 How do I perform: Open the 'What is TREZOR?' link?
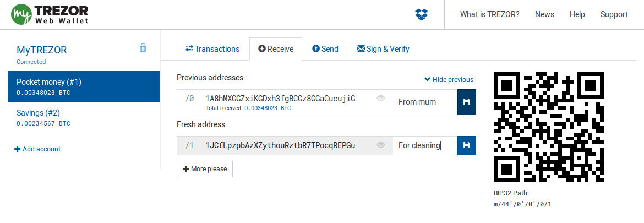click(x=489, y=14)
